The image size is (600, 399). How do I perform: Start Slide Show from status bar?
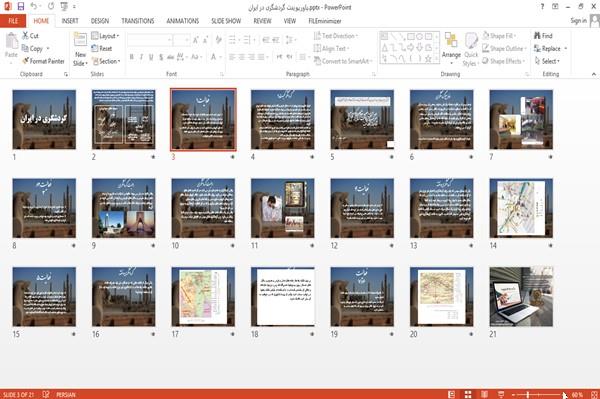click(501, 394)
